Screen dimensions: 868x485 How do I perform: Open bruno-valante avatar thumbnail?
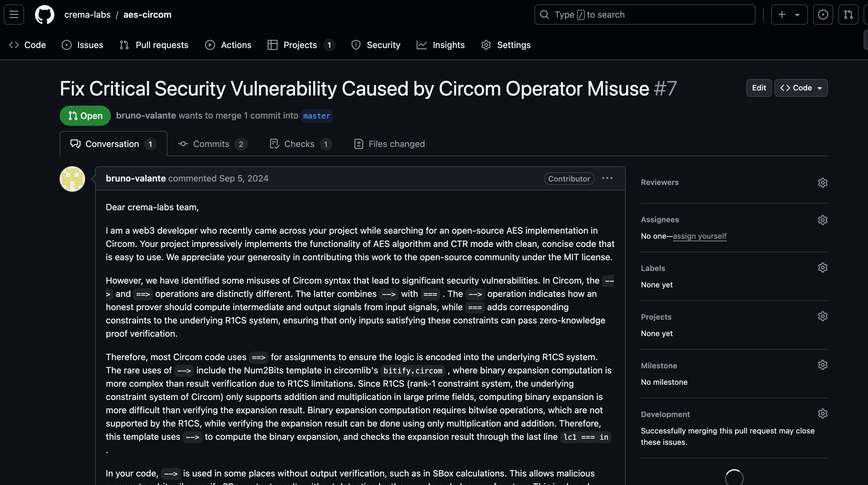[x=72, y=179]
